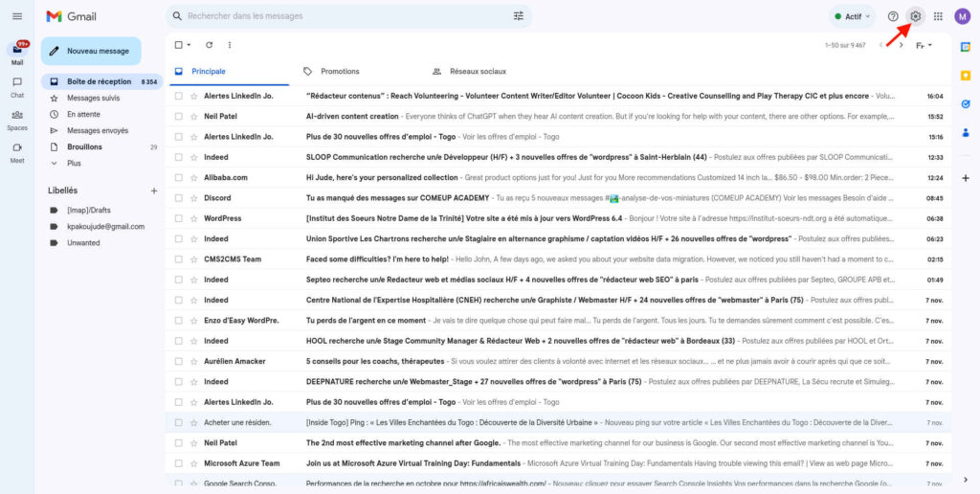Select WordPress email checkbox
Image resolution: width=980 pixels, height=494 pixels.
179,218
